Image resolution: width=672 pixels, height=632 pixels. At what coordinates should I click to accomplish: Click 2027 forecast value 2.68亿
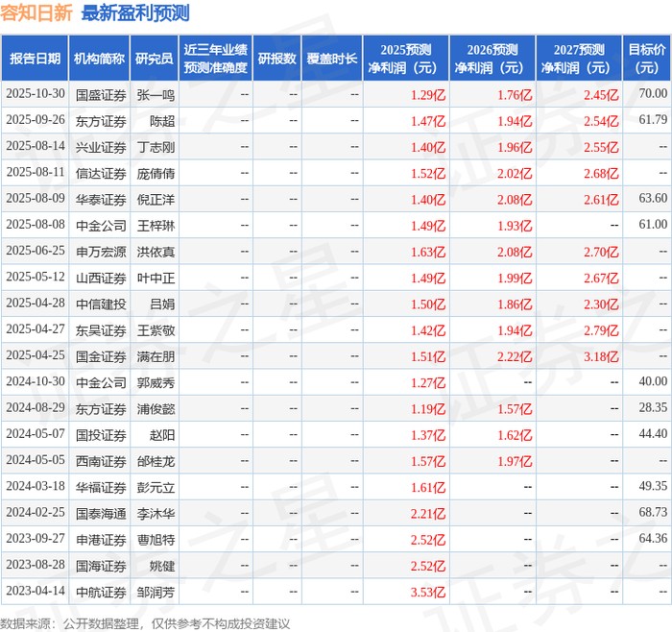[x=601, y=174]
